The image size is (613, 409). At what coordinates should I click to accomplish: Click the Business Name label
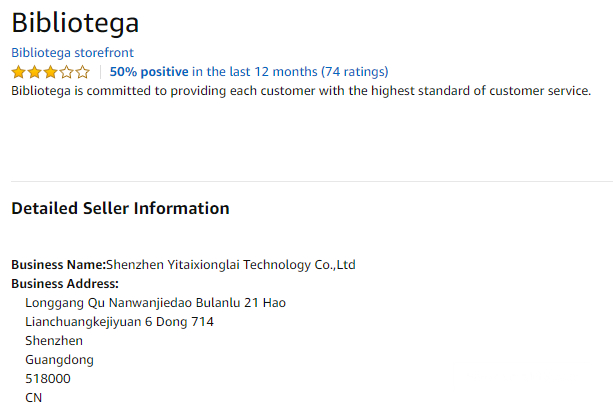[x=58, y=265]
